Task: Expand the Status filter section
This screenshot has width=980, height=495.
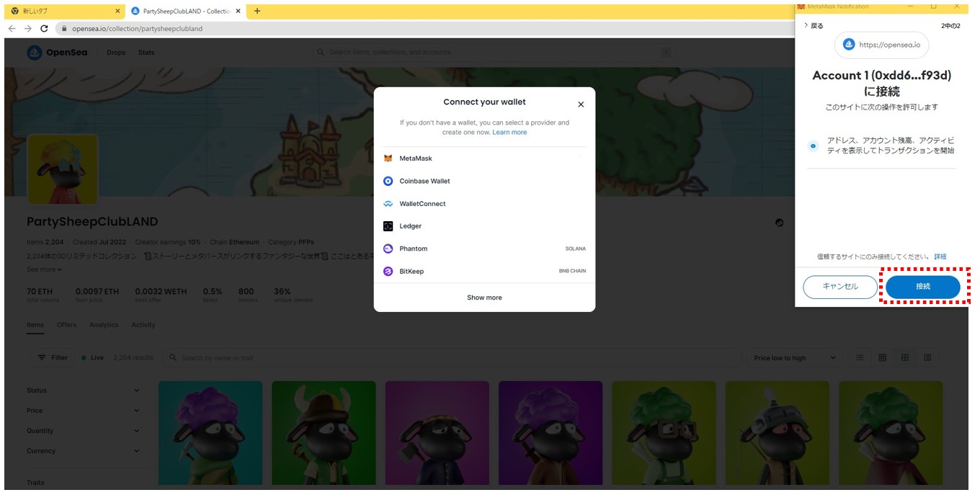Action: click(x=83, y=391)
